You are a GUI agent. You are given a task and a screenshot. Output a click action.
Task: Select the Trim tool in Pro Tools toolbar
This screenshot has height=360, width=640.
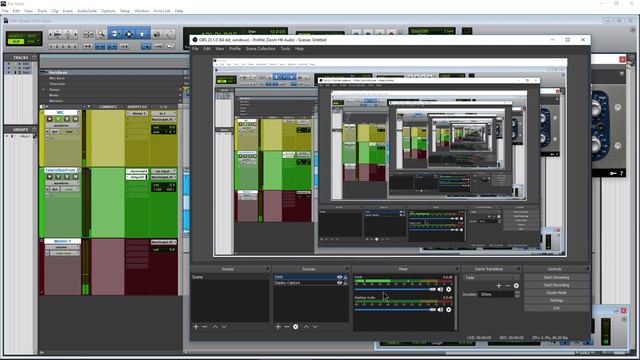click(x=115, y=35)
